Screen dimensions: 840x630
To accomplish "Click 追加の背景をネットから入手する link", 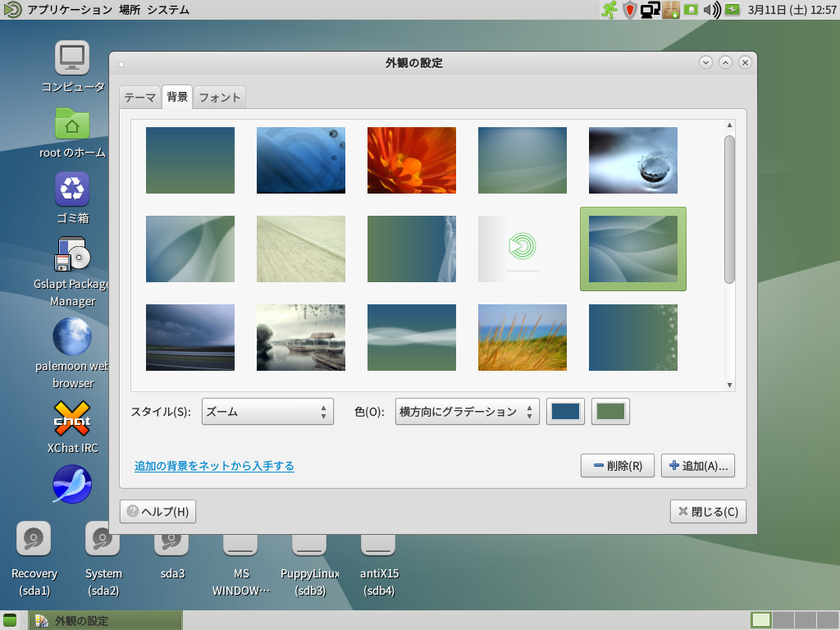I will pyautogui.click(x=214, y=466).
